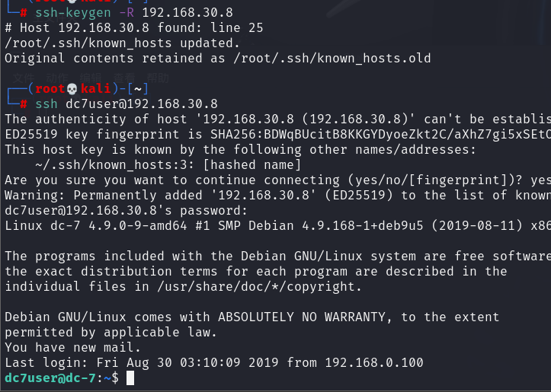This screenshot has width=551, height=392.
Task: Click the ssh-keygen command text
Action: 73,13
